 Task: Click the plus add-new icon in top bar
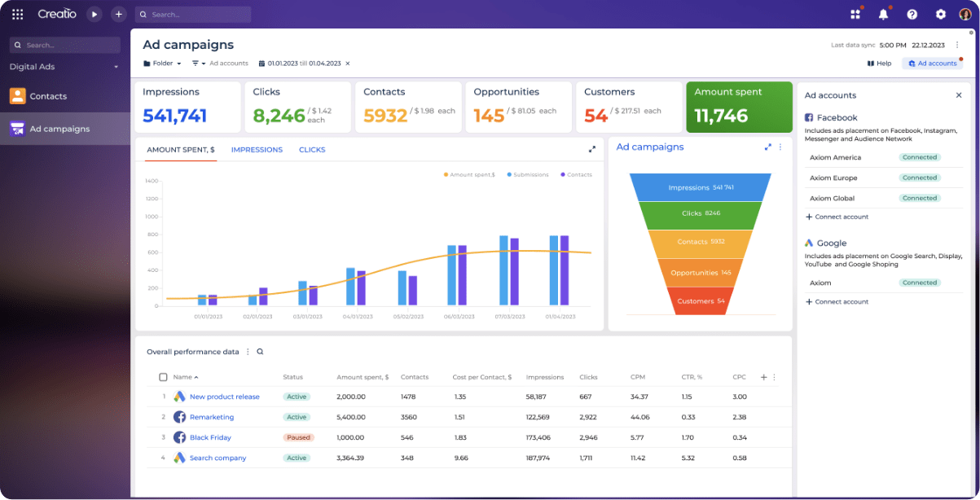118,14
